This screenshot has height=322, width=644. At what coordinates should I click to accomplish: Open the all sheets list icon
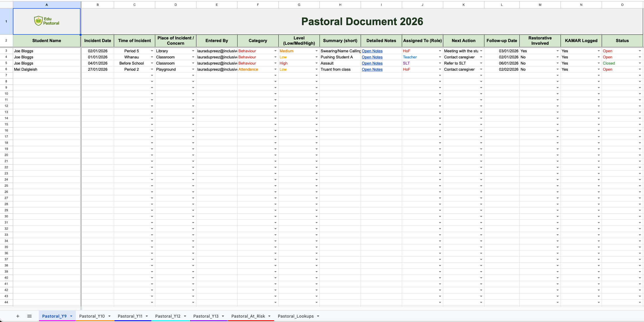pos(29,316)
